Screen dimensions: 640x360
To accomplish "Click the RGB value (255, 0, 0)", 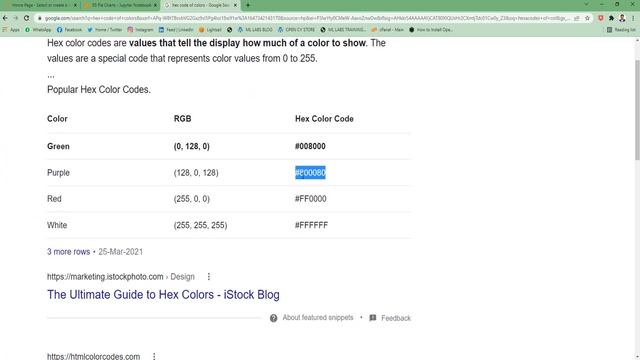I will pyautogui.click(x=192, y=199).
